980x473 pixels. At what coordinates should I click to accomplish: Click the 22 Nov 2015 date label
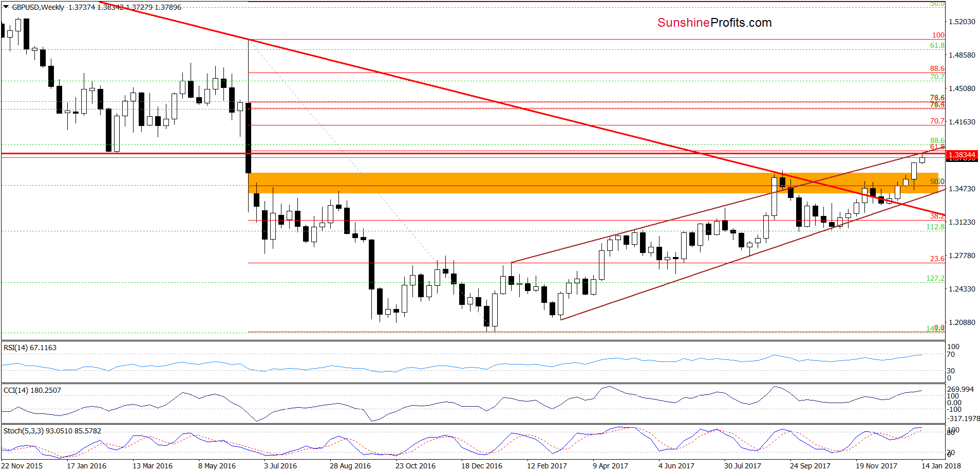22,466
